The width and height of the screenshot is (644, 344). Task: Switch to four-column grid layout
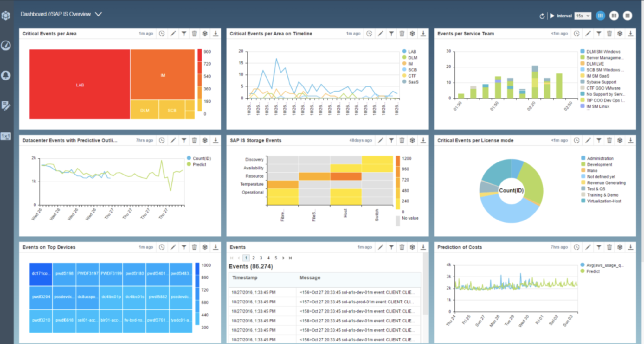[600, 16]
